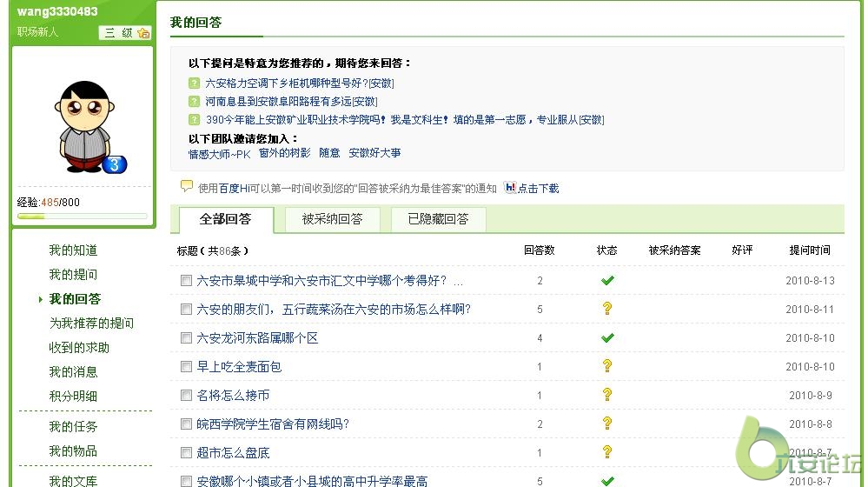View 积分明细 in the sidebar
Viewport: 868px width, 487px height.
point(73,397)
